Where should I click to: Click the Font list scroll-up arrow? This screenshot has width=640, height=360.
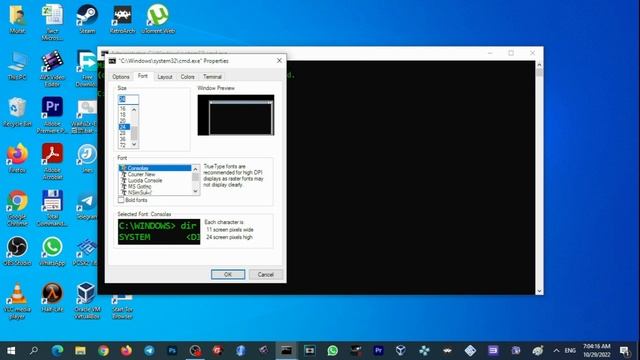point(196,169)
